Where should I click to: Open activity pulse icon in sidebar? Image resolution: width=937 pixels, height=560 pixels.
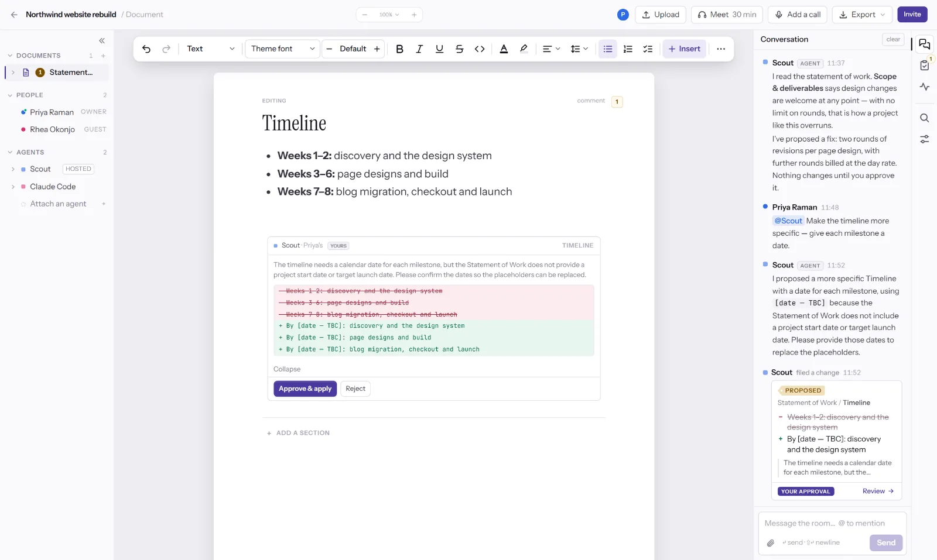pos(925,87)
